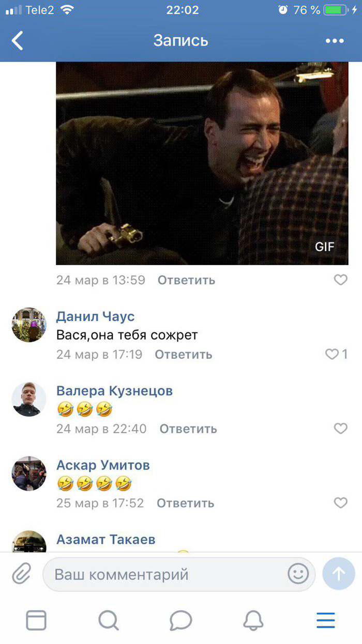Tap the paperclip attachment icon
The height and width of the screenshot is (644, 362).
(x=21, y=574)
